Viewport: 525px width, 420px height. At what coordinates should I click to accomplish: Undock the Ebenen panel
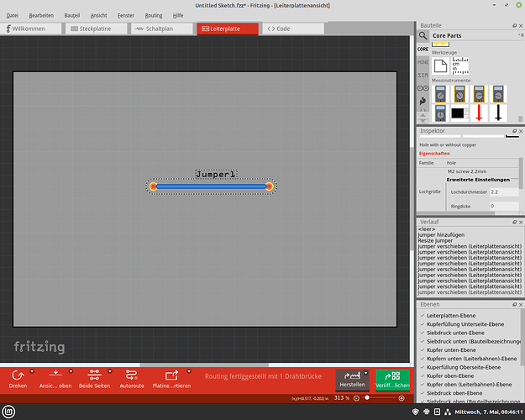[x=515, y=304]
